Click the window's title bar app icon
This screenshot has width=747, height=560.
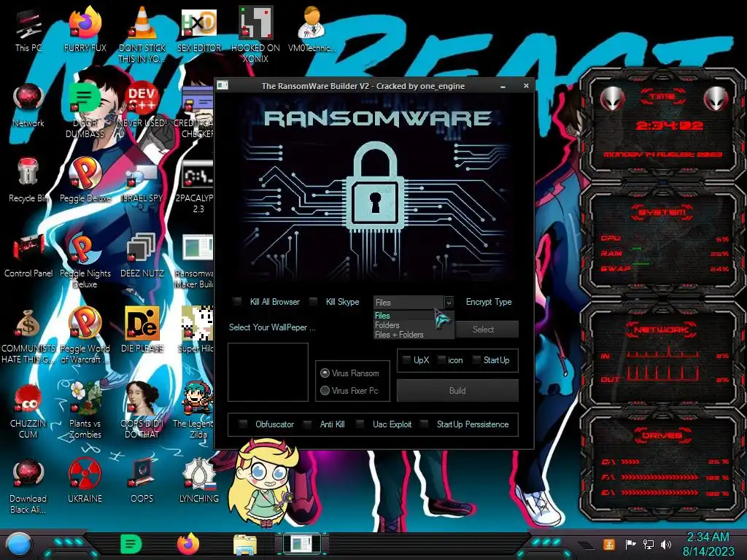coord(222,86)
